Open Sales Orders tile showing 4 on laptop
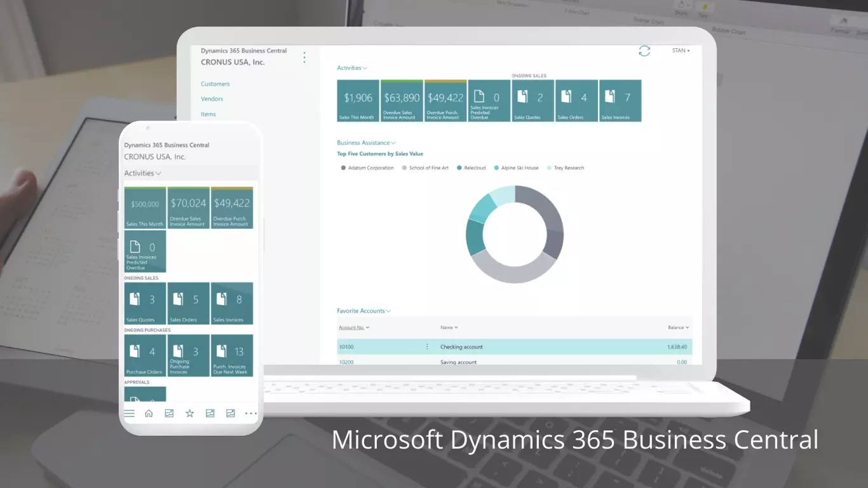This screenshot has height=488, width=868. tap(577, 100)
